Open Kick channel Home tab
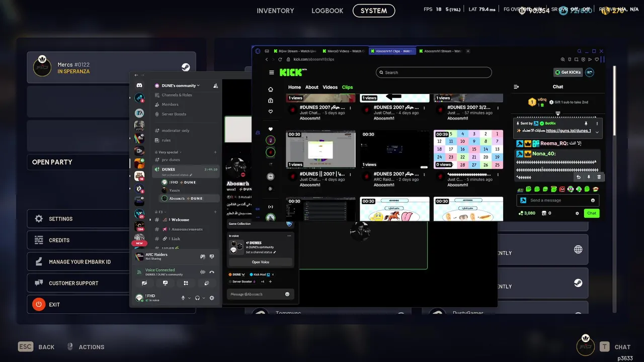 [x=294, y=87]
